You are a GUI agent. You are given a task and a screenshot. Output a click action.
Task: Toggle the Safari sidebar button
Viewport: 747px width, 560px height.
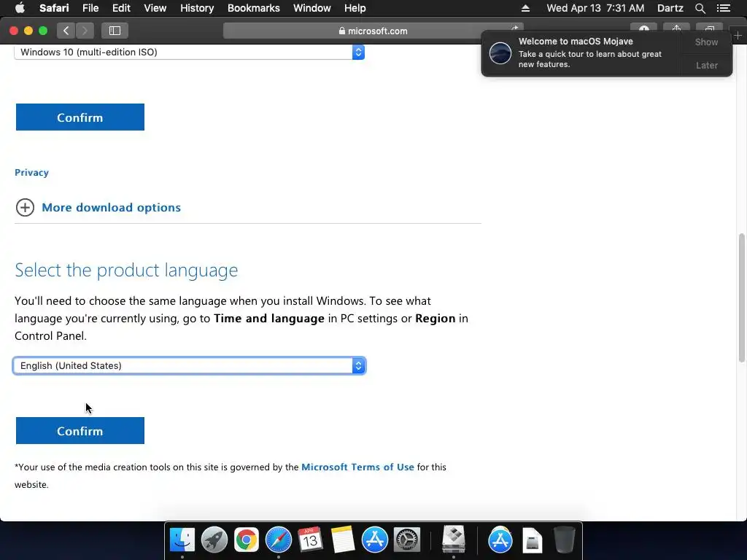115,31
